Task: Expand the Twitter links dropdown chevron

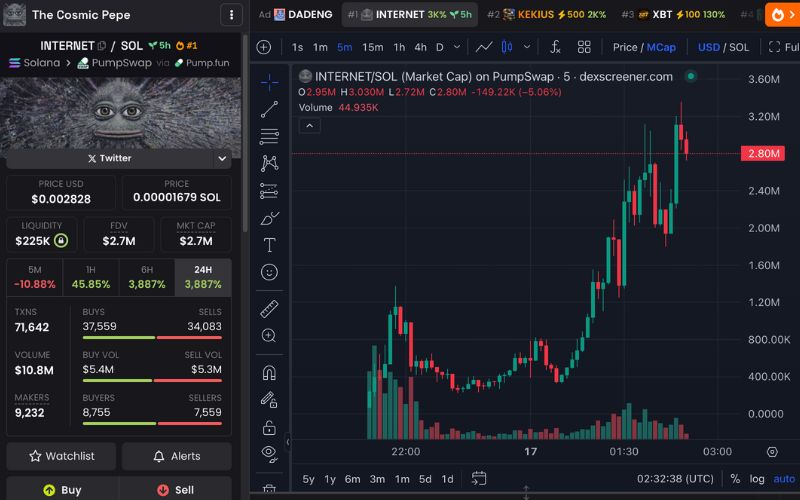Action: [222, 159]
